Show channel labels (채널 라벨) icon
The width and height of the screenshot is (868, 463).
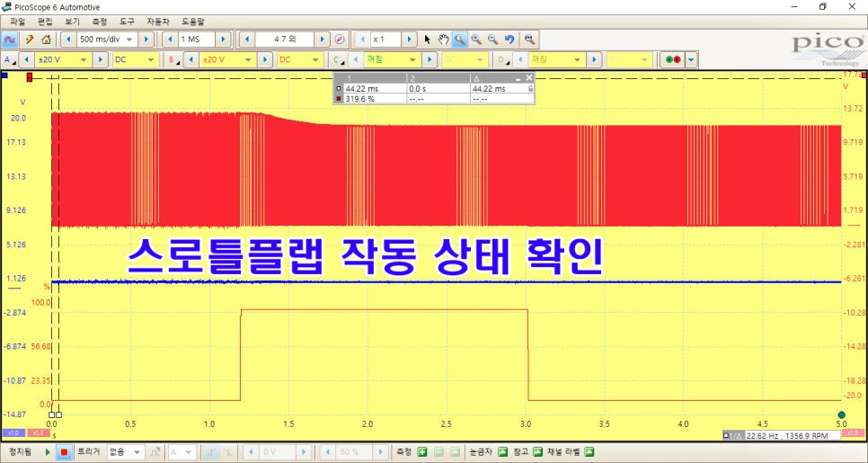coord(589,452)
